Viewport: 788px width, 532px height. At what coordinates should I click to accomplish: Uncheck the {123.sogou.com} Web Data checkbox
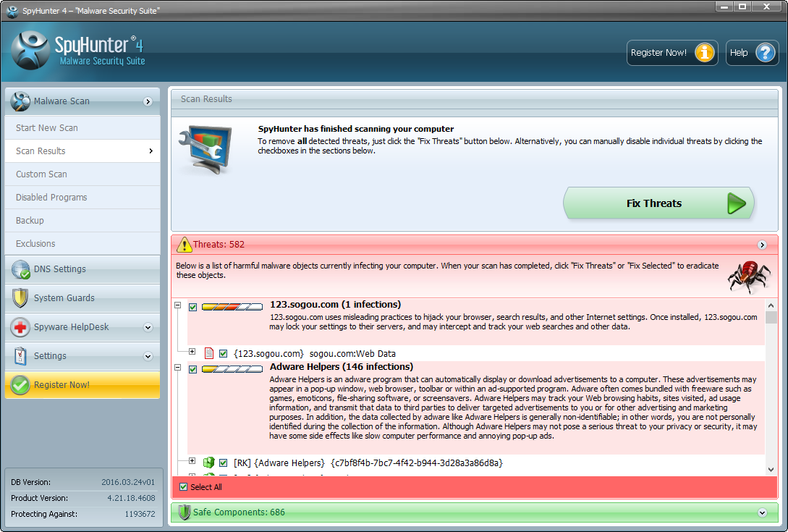[x=223, y=353]
